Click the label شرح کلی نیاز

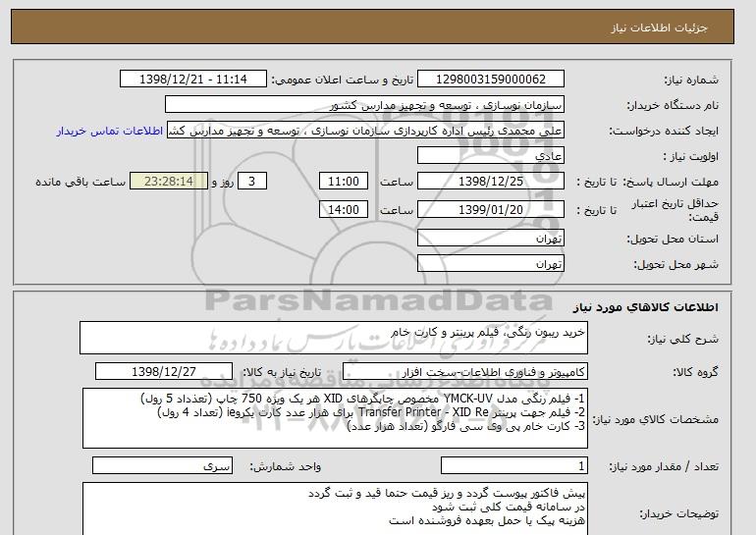[682, 340]
